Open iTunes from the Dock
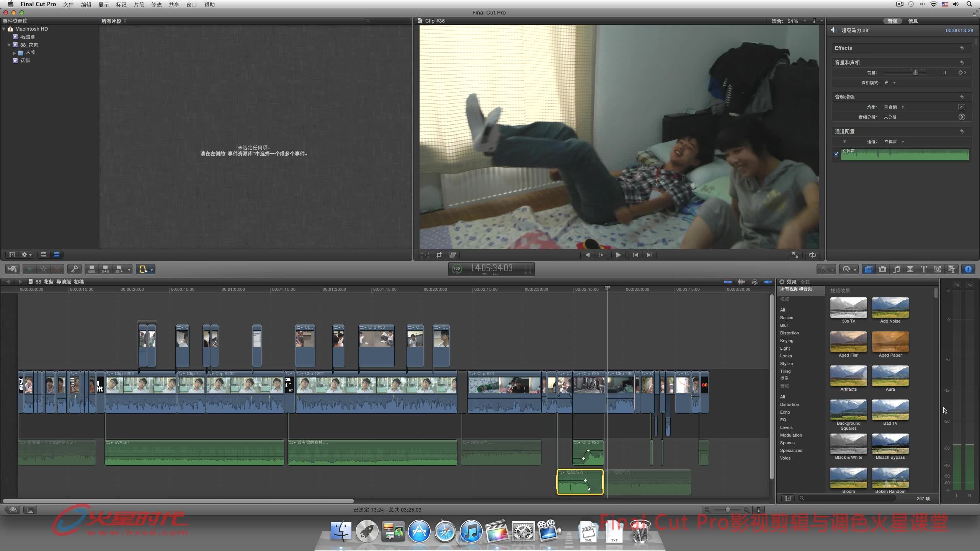 click(471, 531)
